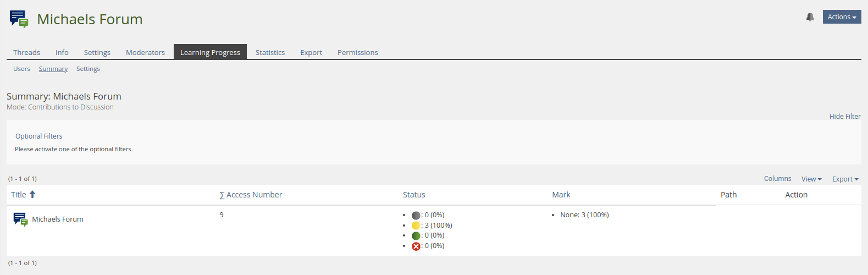Open the Statistics tab
Screen dimensions: 868x275
point(270,52)
